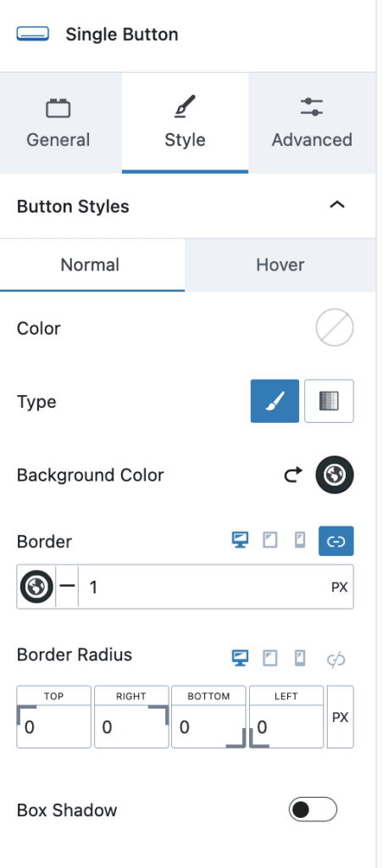The width and height of the screenshot is (383, 868).
Task: Switch to the General tab
Action: click(x=58, y=123)
